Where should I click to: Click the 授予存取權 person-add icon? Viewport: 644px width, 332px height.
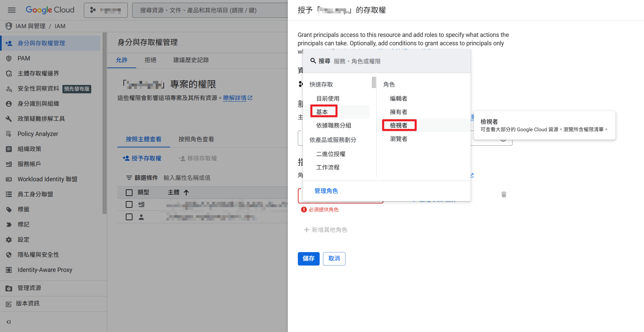(x=125, y=158)
